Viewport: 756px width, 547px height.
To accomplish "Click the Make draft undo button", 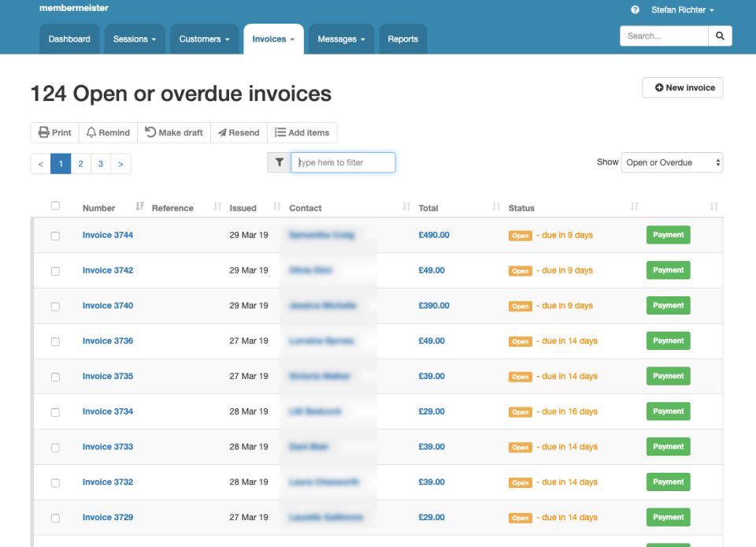I will click(174, 132).
